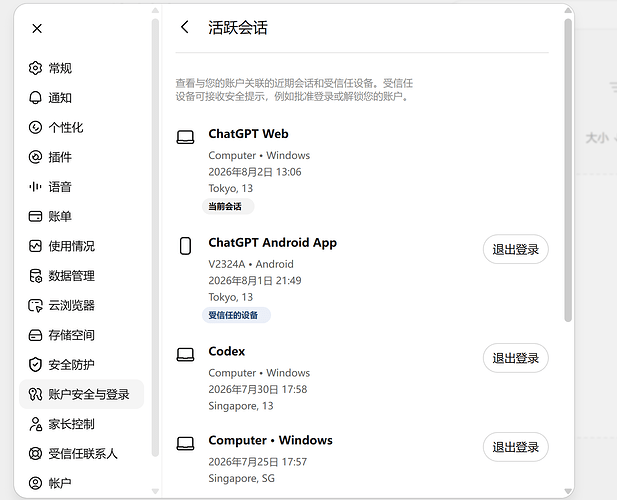Click the phone icon for ChatGPT Android App
Image resolution: width=617 pixels, height=500 pixels.
click(x=185, y=246)
